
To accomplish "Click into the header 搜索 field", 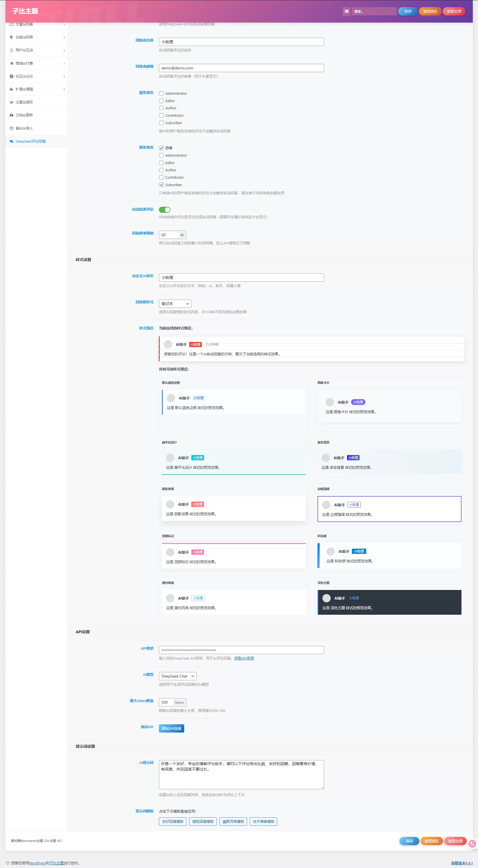I will click(374, 11).
